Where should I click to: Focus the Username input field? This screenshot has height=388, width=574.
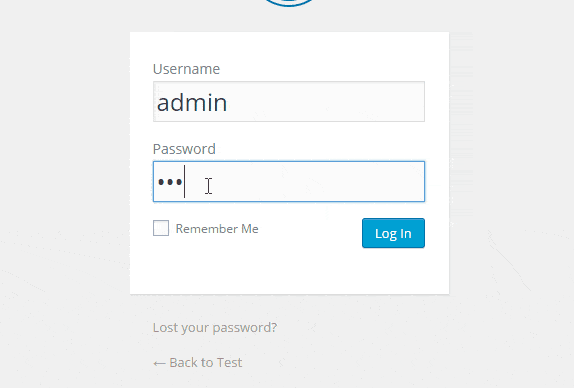coord(289,101)
